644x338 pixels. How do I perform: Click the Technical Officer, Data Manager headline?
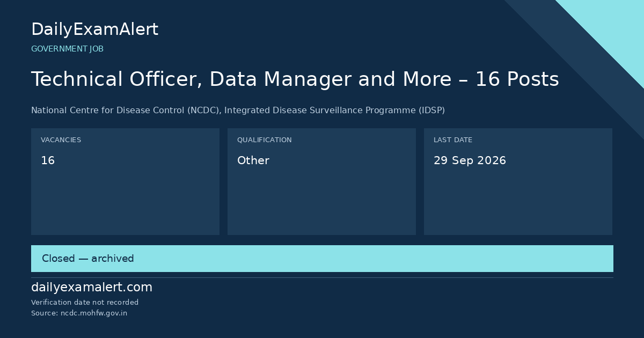(x=295, y=79)
